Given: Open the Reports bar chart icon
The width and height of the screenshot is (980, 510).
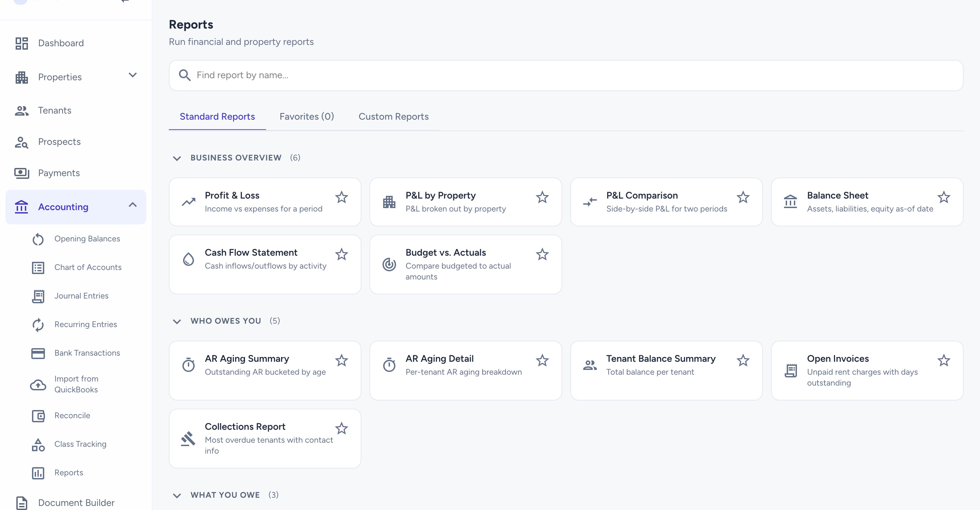Looking at the screenshot, I should [x=38, y=473].
